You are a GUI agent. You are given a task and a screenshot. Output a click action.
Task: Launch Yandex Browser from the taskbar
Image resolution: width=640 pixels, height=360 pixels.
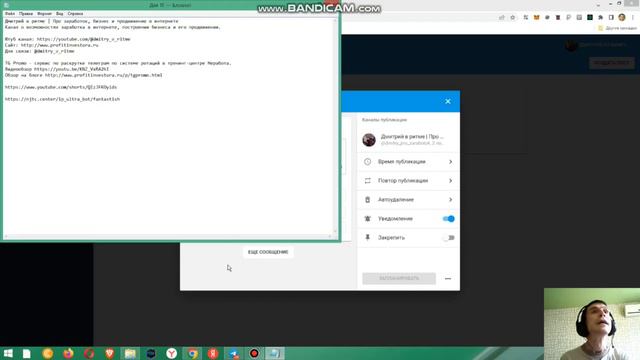[172, 353]
